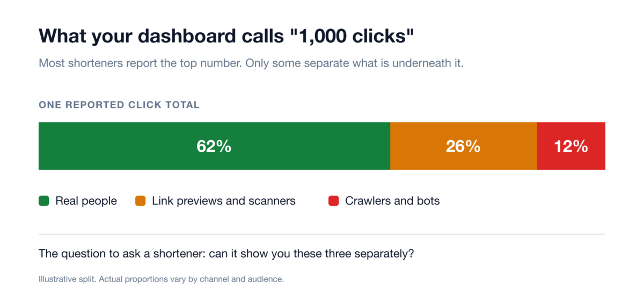
Task: Select the "Crawlers and bots" legend label
Action: [393, 201]
